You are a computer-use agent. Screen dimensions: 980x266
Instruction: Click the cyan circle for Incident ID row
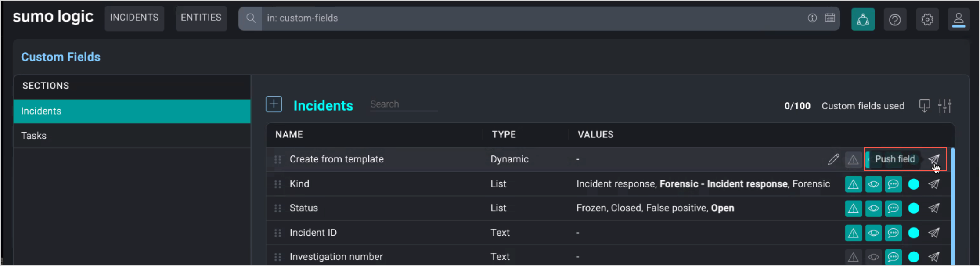(913, 233)
